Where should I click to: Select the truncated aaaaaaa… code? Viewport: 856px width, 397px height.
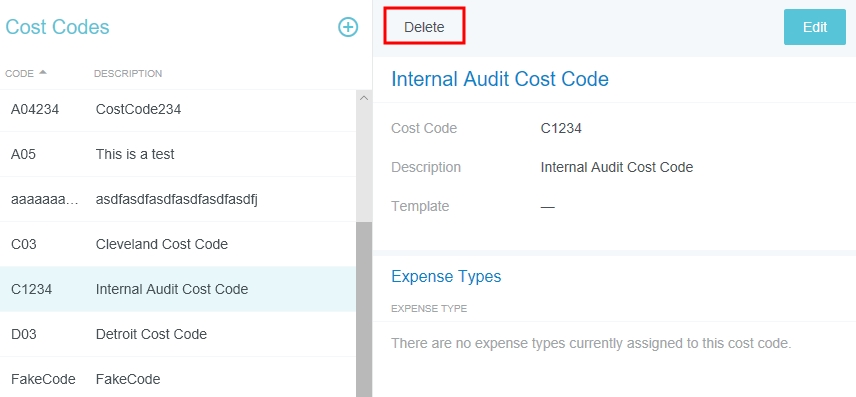point(45,200)
